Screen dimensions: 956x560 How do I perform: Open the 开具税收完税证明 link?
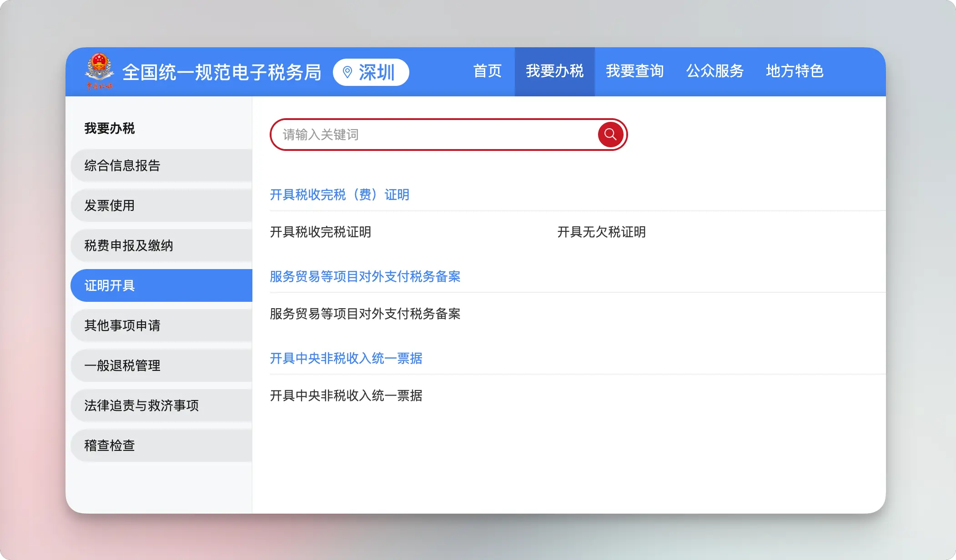click(320, 232)
